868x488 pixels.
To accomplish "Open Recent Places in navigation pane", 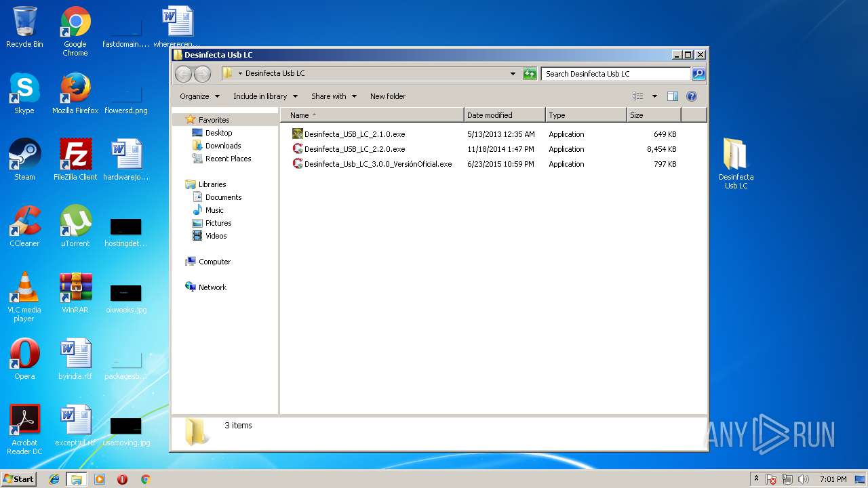I will tap(221, 159).
